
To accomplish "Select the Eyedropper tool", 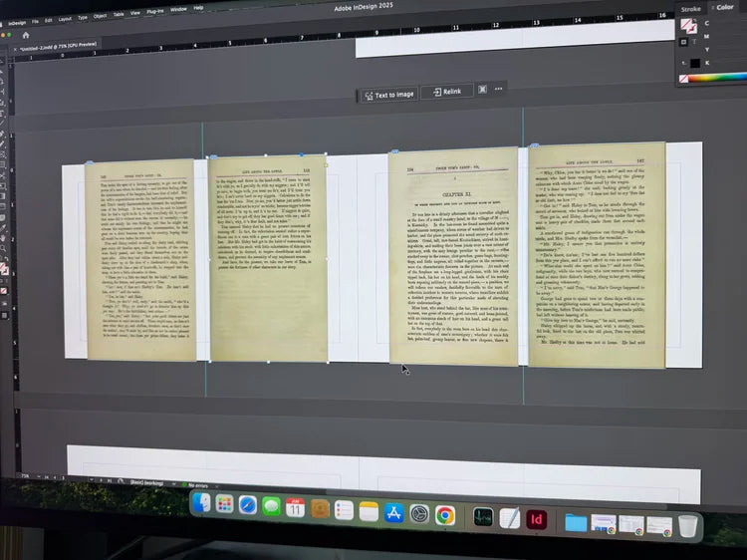I will tap(3, 228).
